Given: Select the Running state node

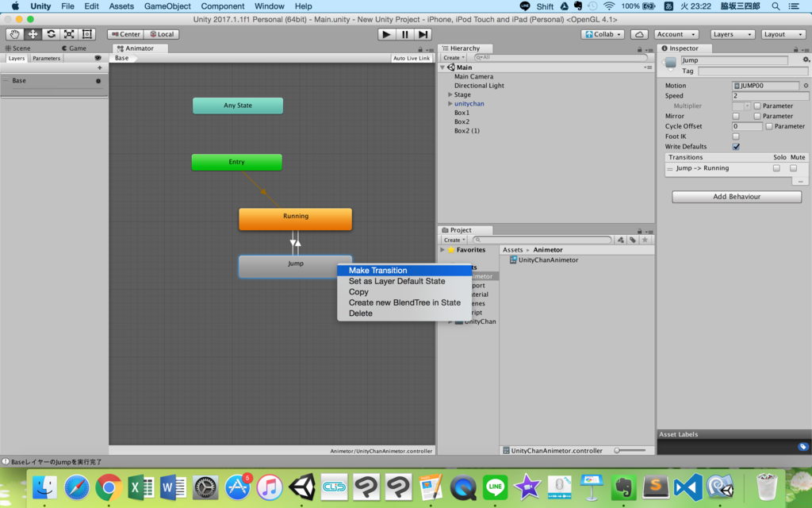Looking at the screenshot, I should 295,219.
